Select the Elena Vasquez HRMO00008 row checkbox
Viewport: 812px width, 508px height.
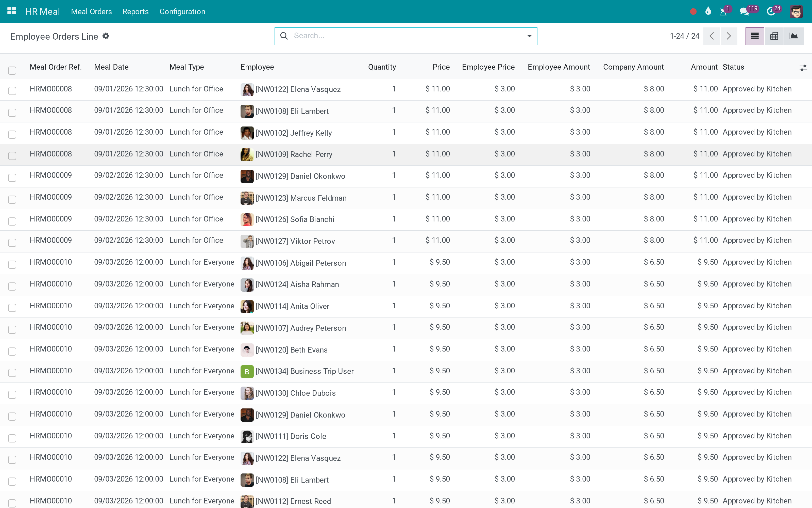[12, 91]
